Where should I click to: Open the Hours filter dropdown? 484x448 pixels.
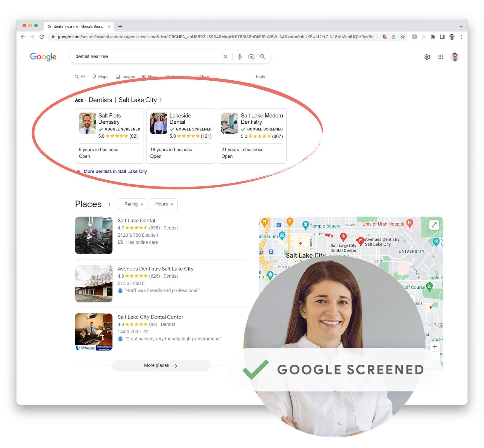pyautogui.click(x=163, y=204)
